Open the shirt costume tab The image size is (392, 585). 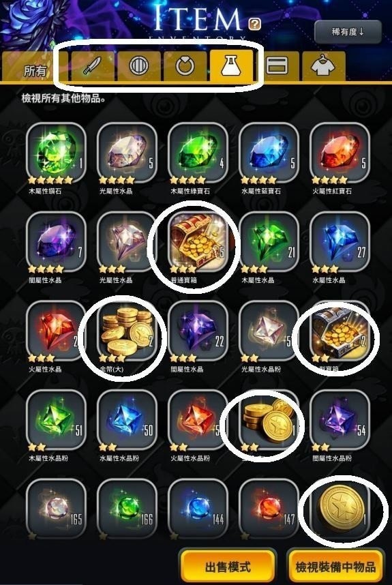324,66
